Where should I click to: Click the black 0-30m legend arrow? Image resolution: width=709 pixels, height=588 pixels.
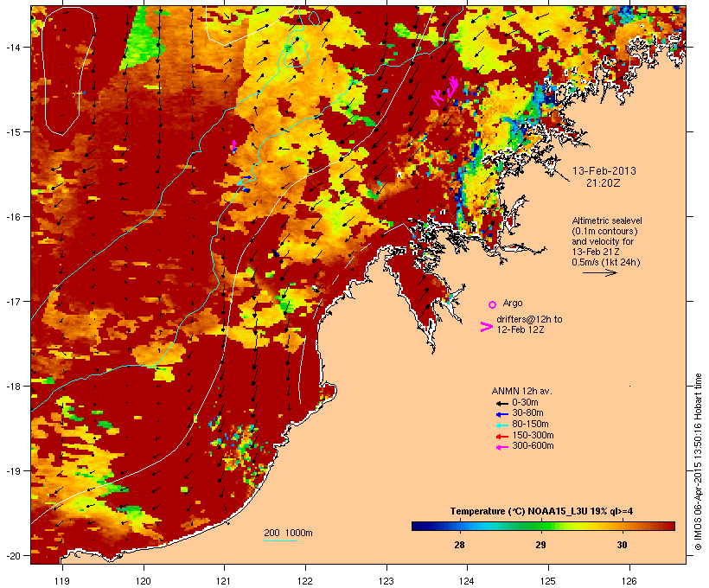[501, 403]
